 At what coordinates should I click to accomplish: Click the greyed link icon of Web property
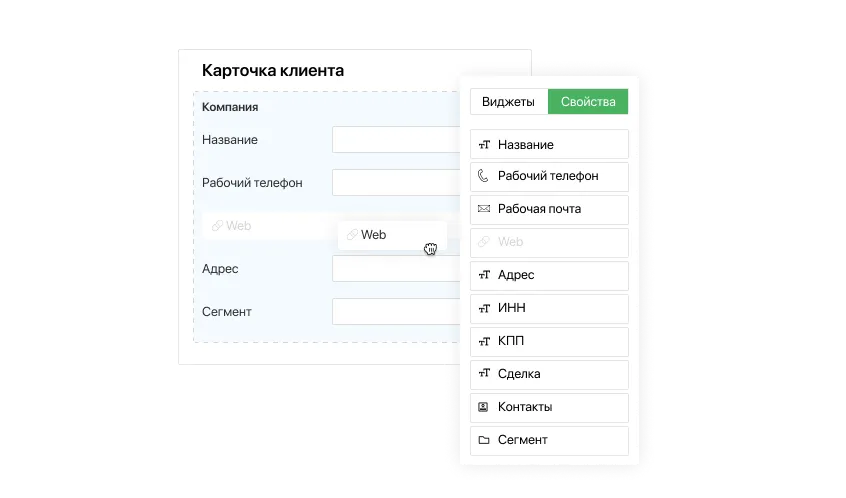coord(484,242)
